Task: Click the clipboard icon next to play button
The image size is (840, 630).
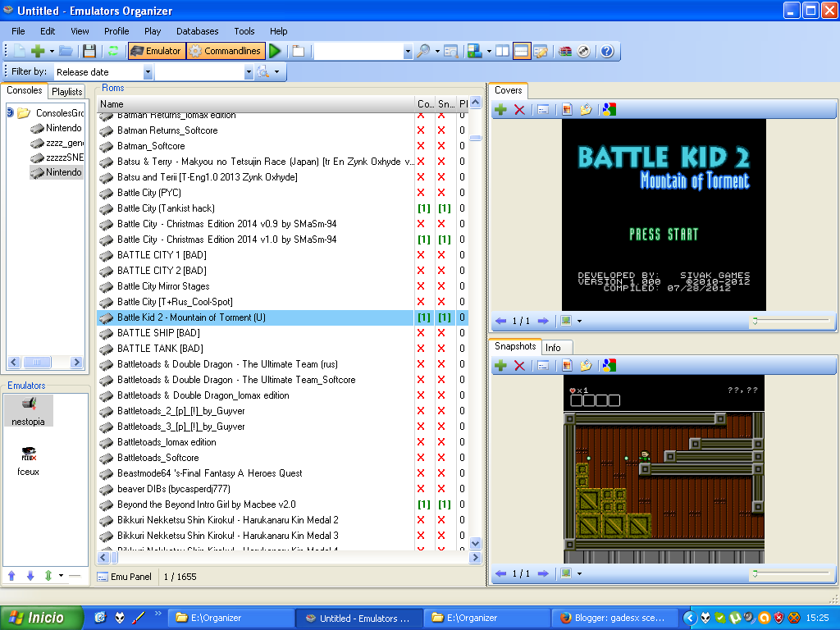Action: click(x=299, y=52)
